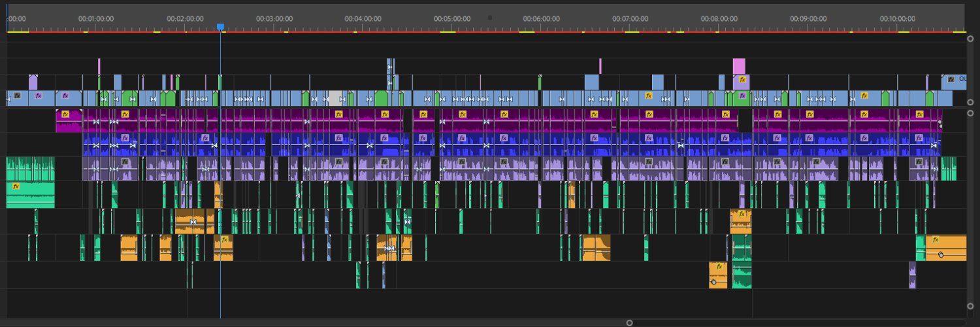
Task: Select the OU clip at the end of the video tracks
Action: click(x=954, y=82)
